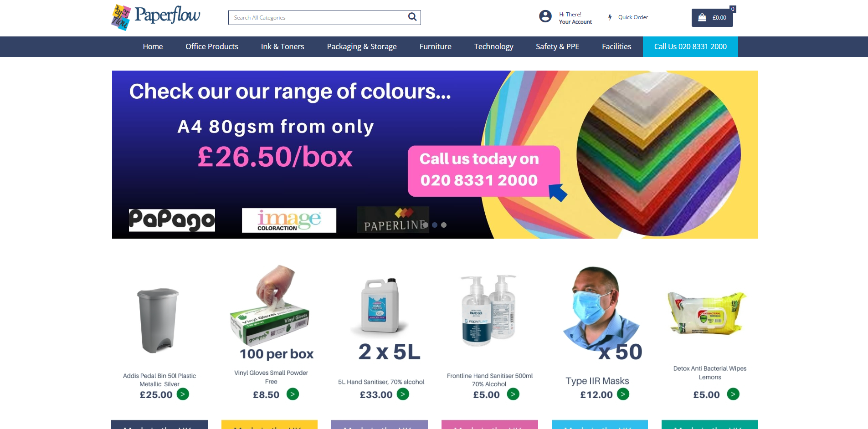Expand the Safety & PPE menu
The height and width of the screenshot is (429, 868).
pos(557,46)
